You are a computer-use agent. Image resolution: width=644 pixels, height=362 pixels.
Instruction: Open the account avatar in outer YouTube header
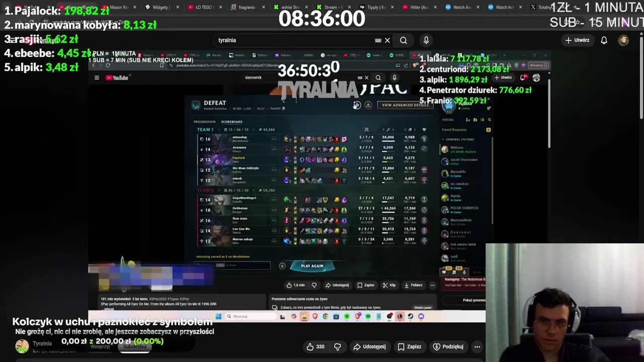623,40
